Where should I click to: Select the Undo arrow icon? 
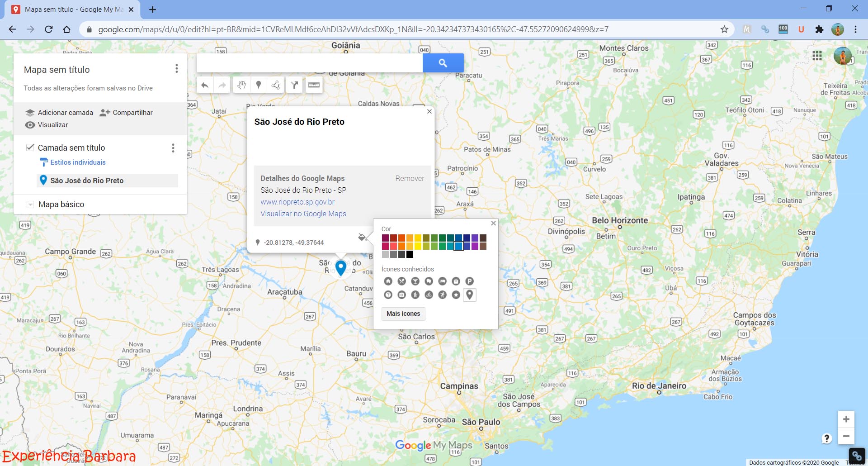(x=204, y=85)
